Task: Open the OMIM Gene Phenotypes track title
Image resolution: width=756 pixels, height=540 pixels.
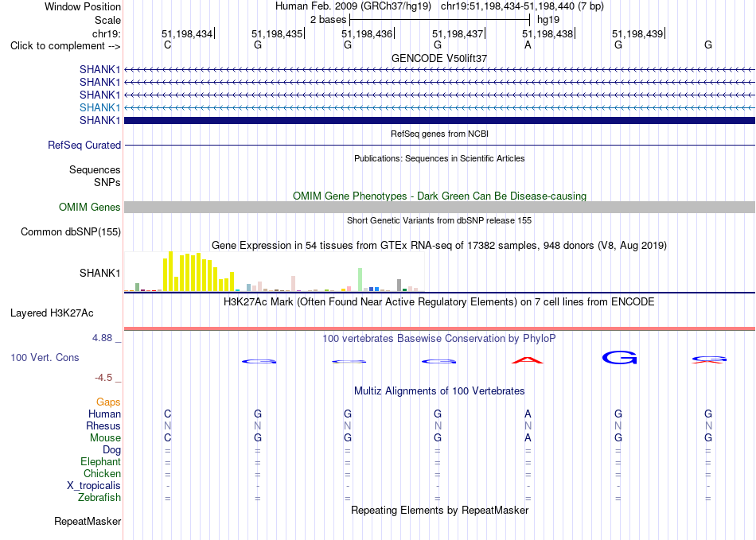Action: 439,196
